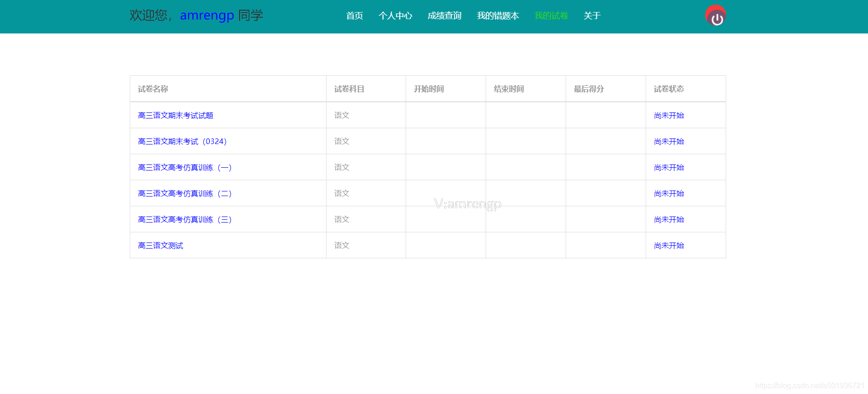This screenshot has width=868, height=394.
Task: Select 我的试卷 tab
Action: pos(551,16)
